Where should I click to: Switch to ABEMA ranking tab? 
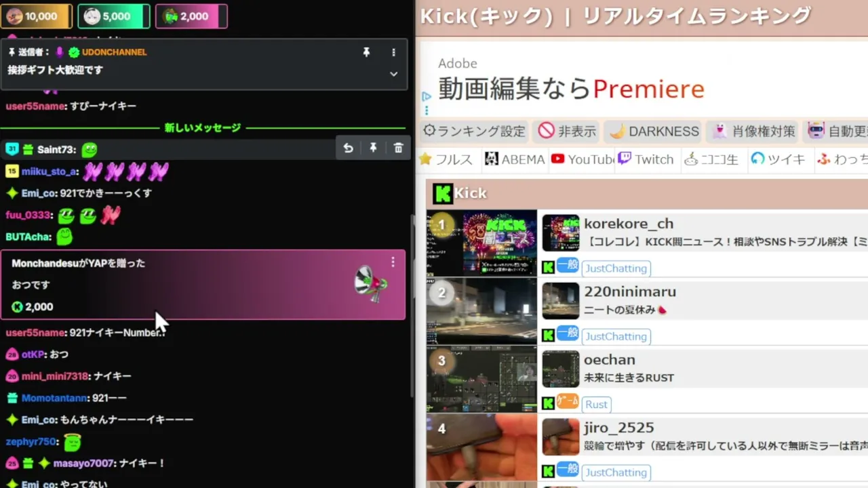(515, 159)
